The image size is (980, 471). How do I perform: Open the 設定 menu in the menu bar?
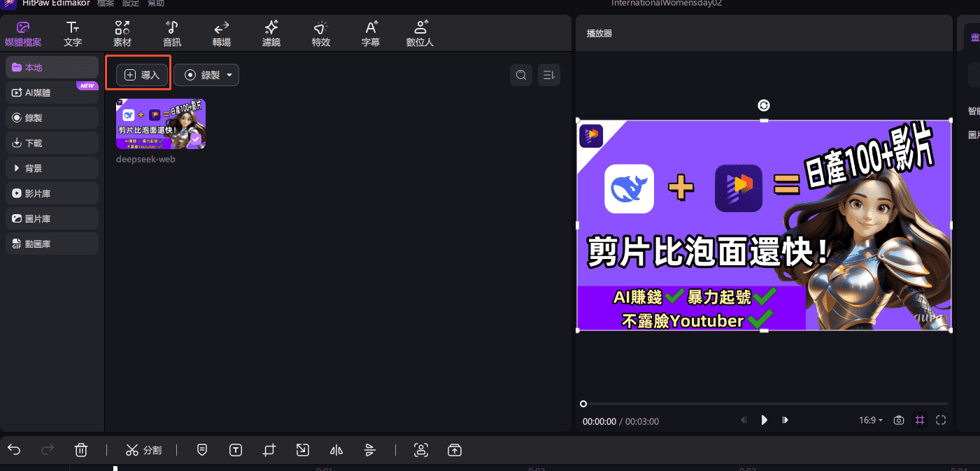point(131,3)
